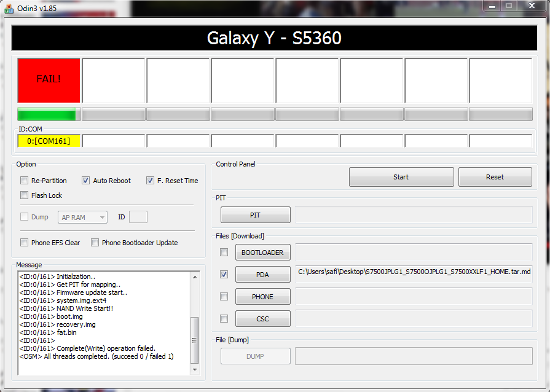Enable the Re-Partition checkbox
This screenshot has width=550, height=392.
(24, 181)
